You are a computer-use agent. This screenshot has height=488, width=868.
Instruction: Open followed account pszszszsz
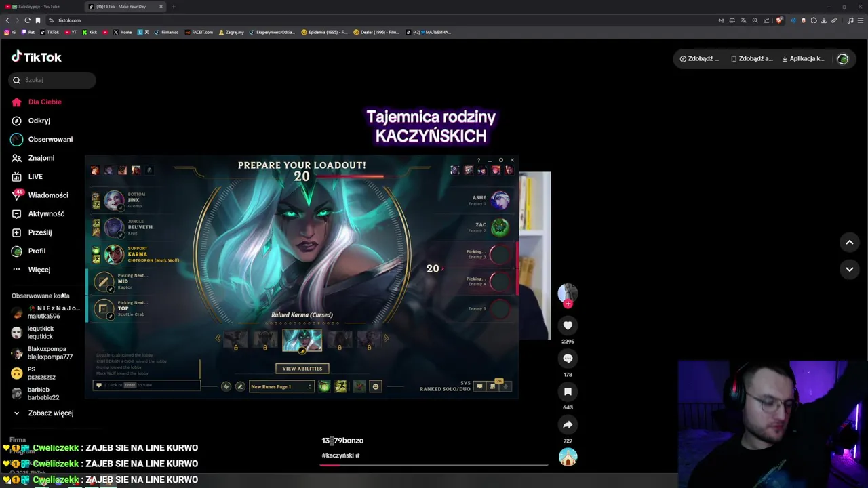[33, 373]
